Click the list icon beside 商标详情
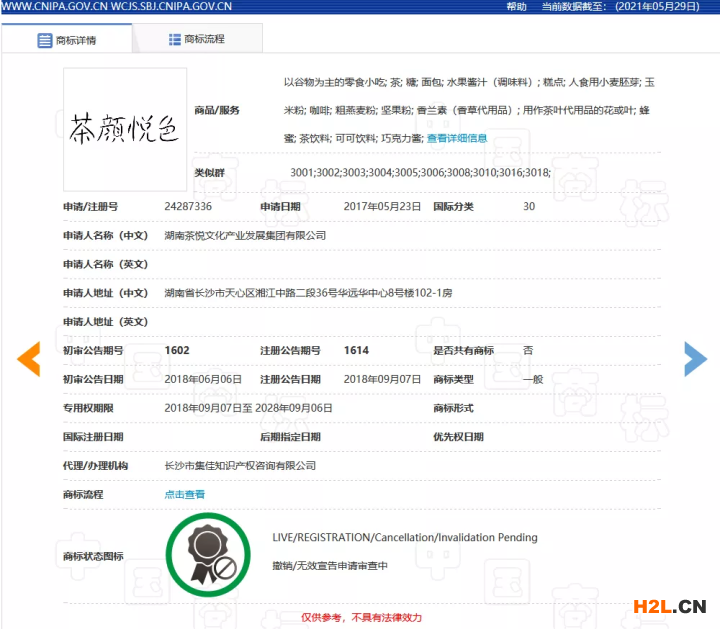 pyautogui.click(x=44, y=41)
